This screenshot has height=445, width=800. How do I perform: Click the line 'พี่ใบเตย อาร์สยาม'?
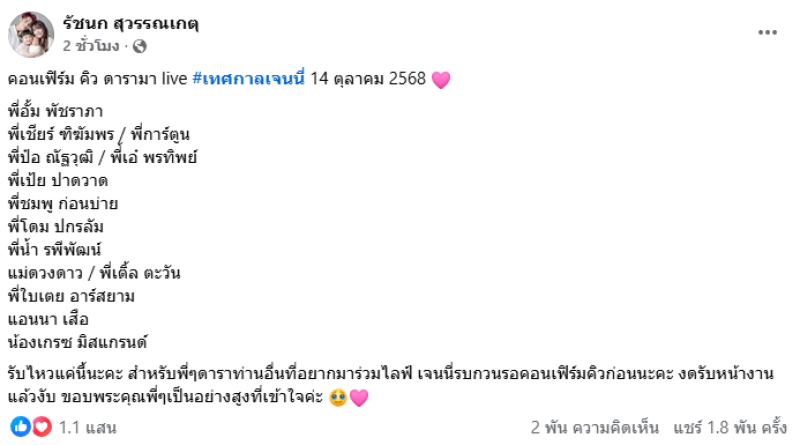coord(71,296)
